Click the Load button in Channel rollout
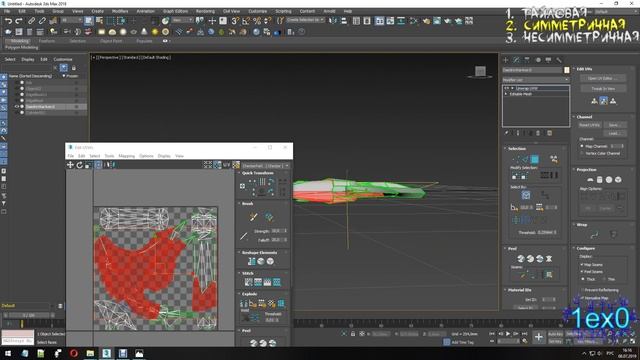The image size is (640, 360). 615,133
